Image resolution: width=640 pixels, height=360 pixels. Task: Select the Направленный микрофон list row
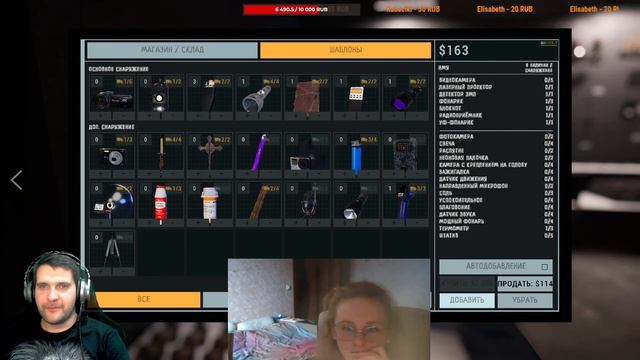(x=496, y=186)
